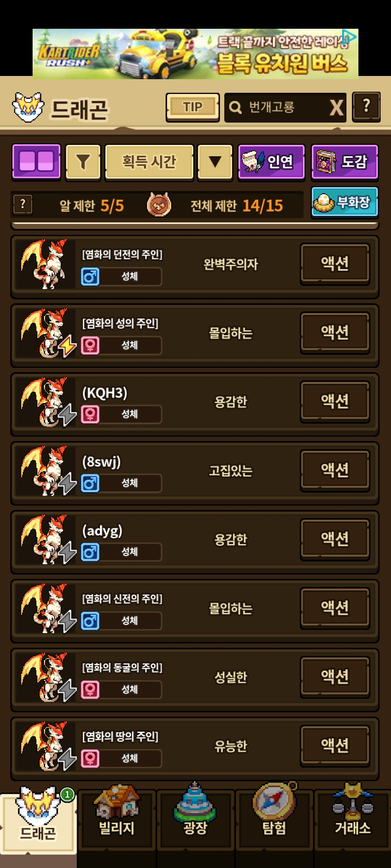The height and width of the screenshot is (868, 391).
Task: Toggle the purple grid view layout button
Action: [x=36, y=162]
